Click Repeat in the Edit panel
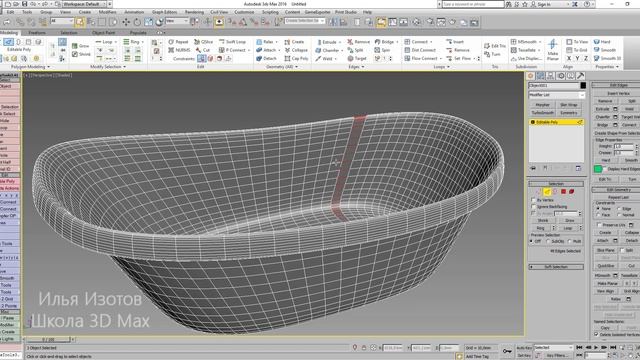Image resolution: width=640 pixels, height=360 pixels. tap(178, 42)
